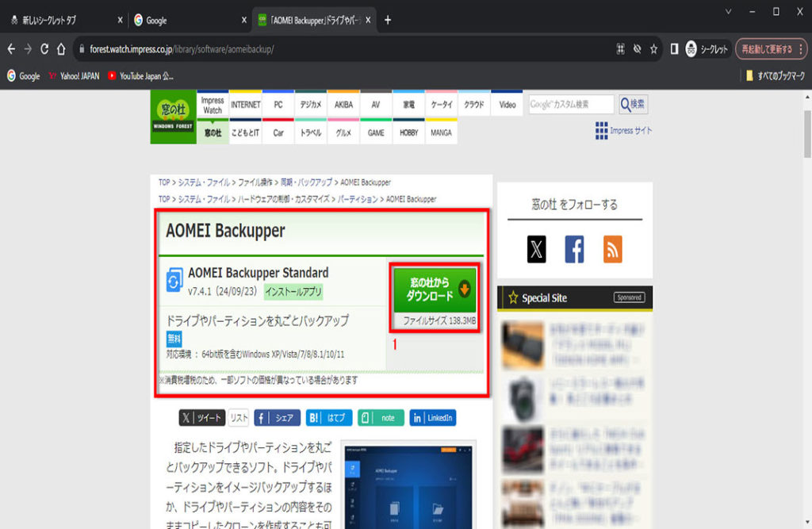Click the AOMEI Backupper screenshot thumbnail
The image size is (812, 529).
pyautogui.click(x=406, y=484)
